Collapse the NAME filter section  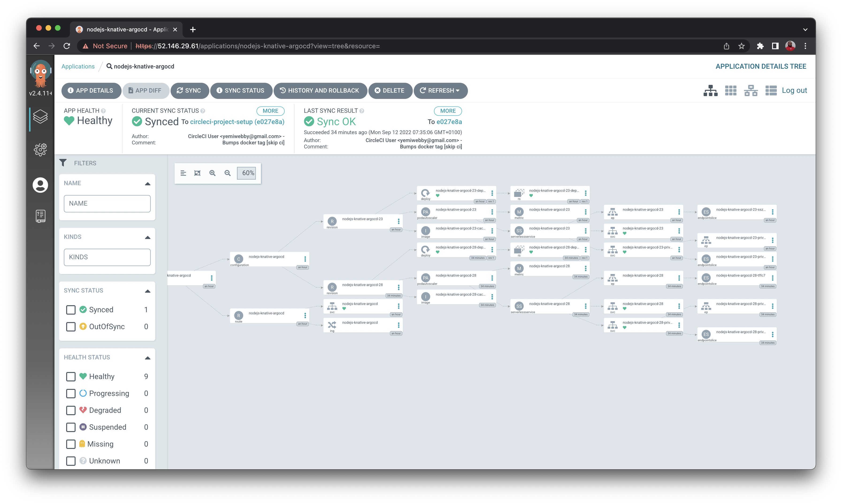[x=148, y=184]
